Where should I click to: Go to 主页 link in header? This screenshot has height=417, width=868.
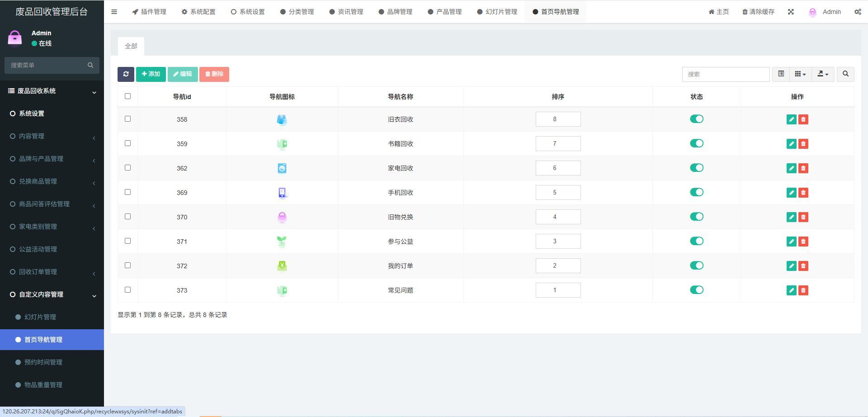pos(719,12)
